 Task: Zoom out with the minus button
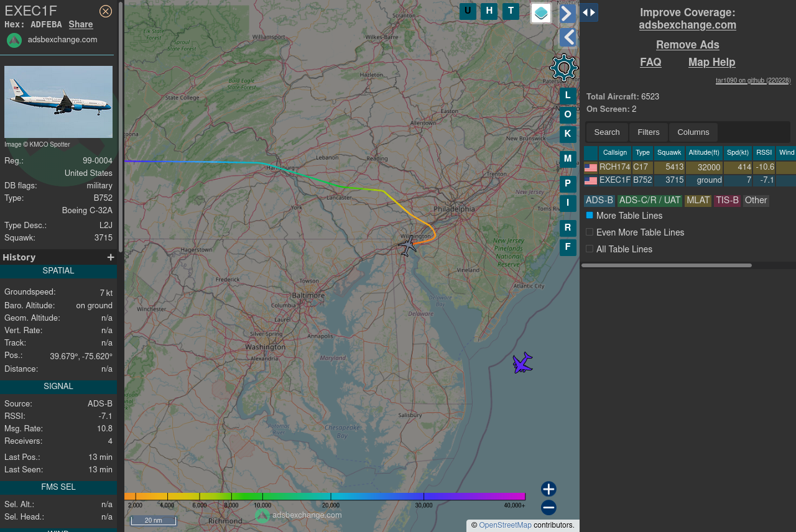click(x=548, y=508)
